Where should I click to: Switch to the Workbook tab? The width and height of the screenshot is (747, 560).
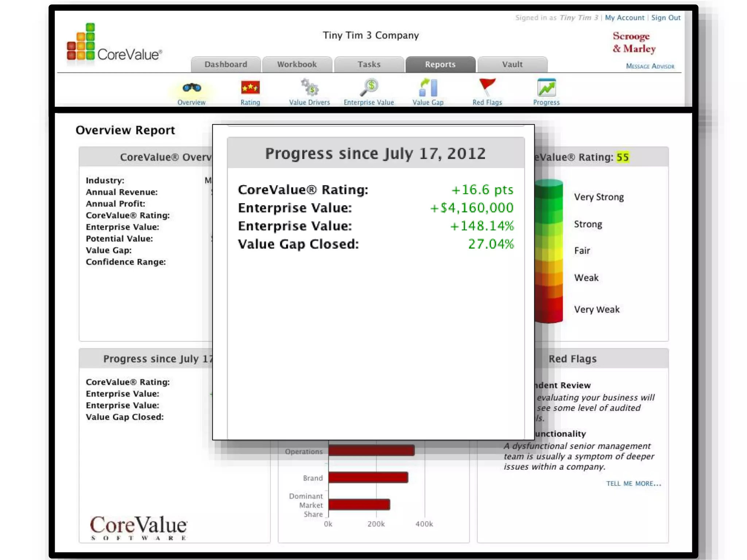[297, 65]
